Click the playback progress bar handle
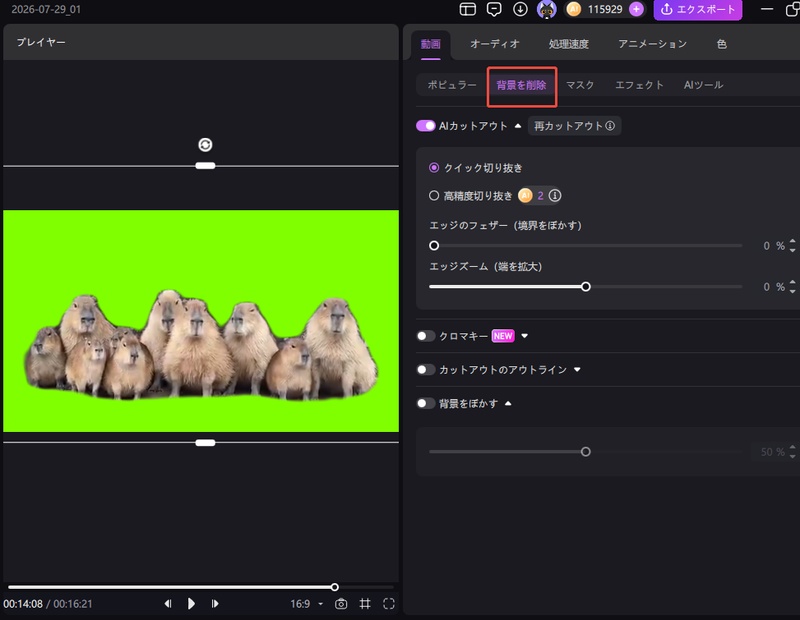The image size is (800, 620). 335,587
